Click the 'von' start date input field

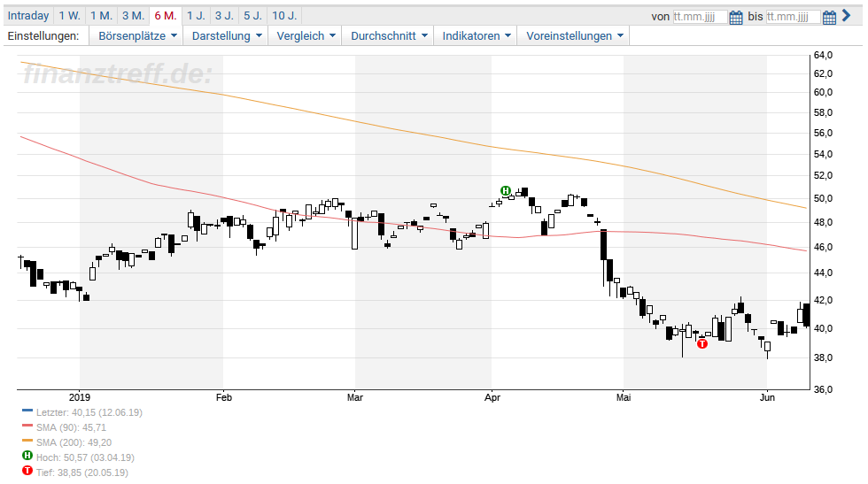(700, 17)
